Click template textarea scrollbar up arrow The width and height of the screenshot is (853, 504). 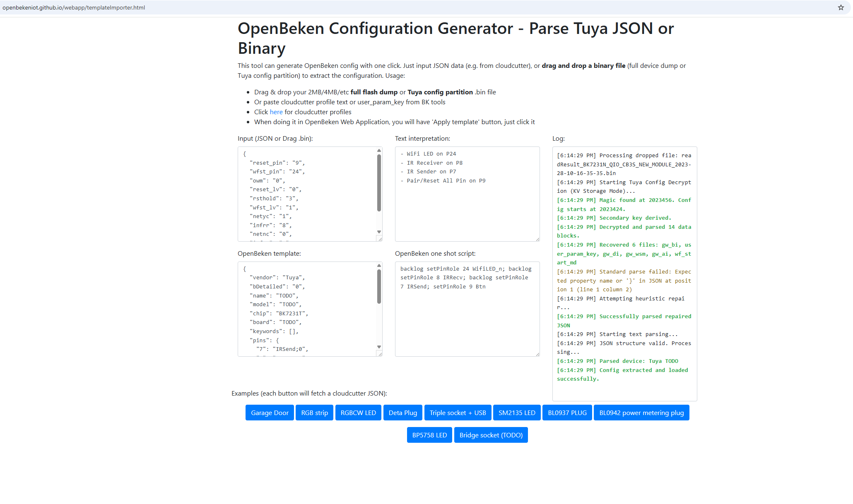379,266
